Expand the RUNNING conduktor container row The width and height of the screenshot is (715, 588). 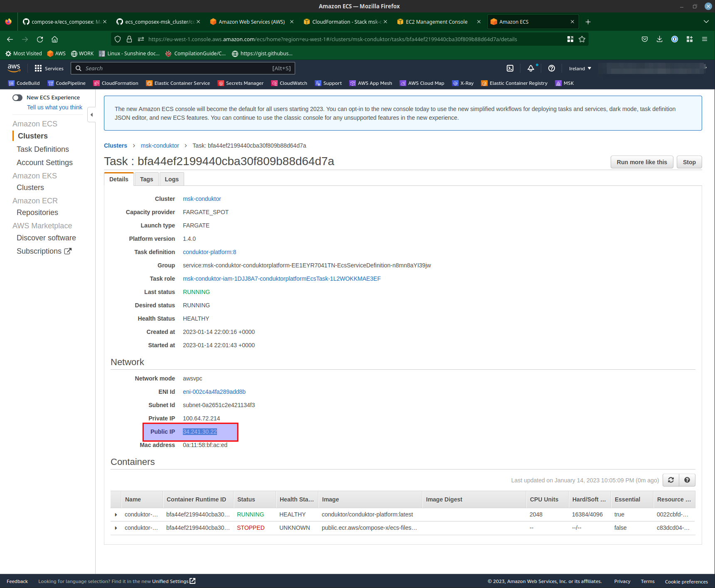[x=116, y=514]
